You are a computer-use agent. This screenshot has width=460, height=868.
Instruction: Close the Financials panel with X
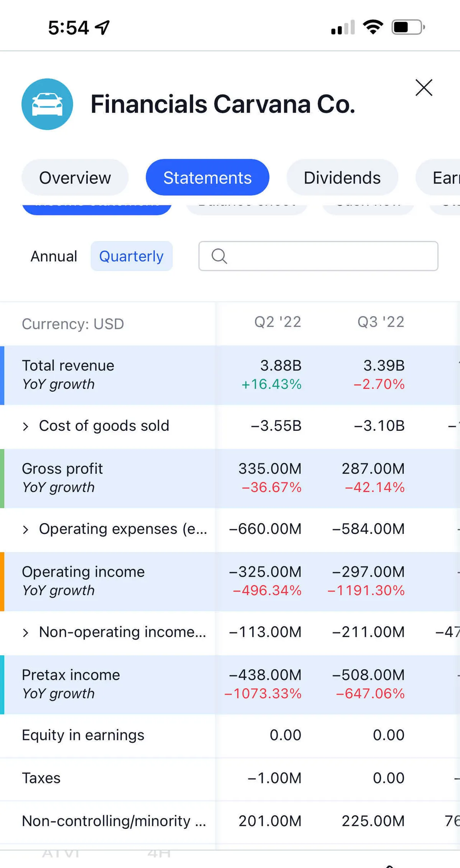(x=424, y=88)
